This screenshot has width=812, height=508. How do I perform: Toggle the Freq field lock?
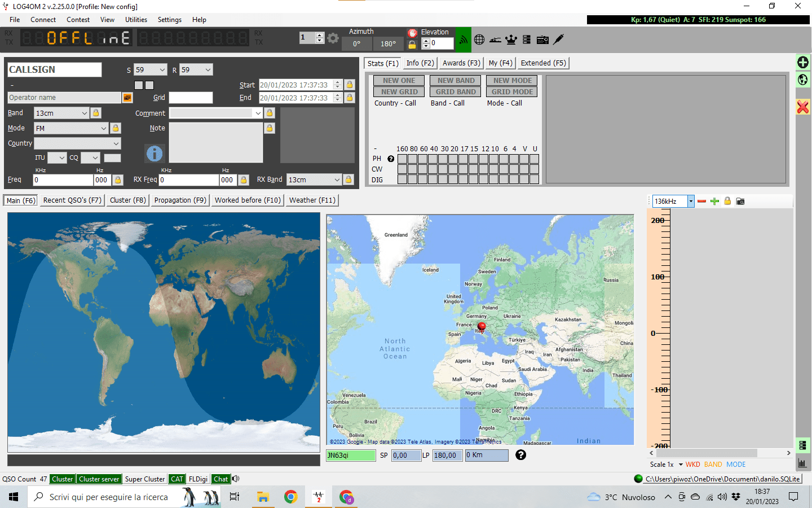coord(118,179)
